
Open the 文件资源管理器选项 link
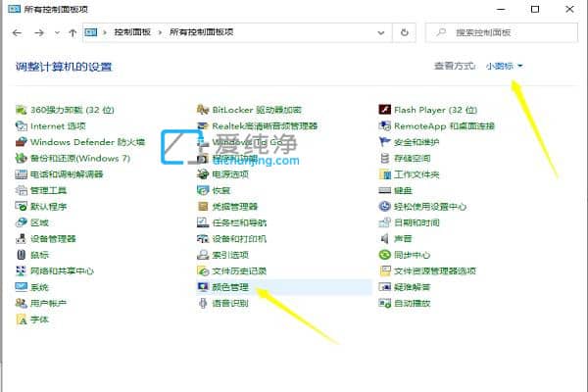(435, 271)
